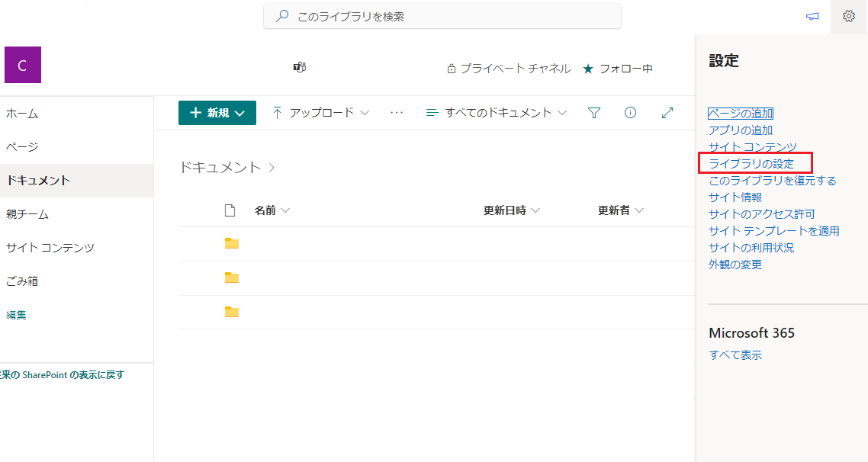Open the ライブラリの設定 link
This screenshot has width=868, height=462.
coord(751,164)
